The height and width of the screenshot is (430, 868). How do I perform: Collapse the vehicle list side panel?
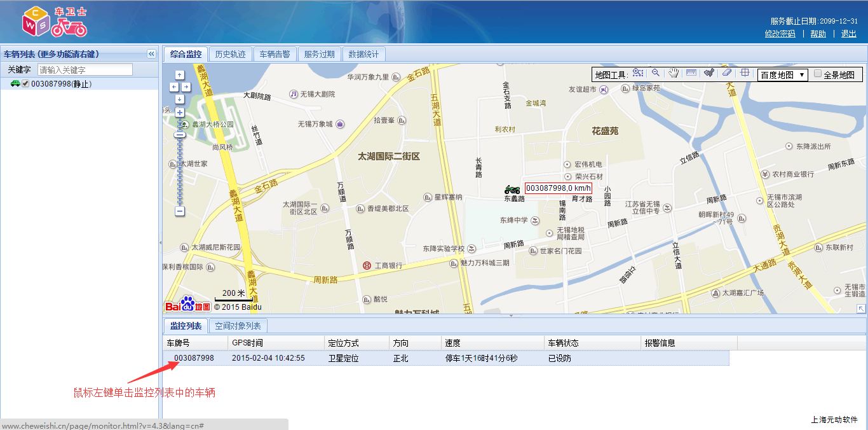point(151,54)
